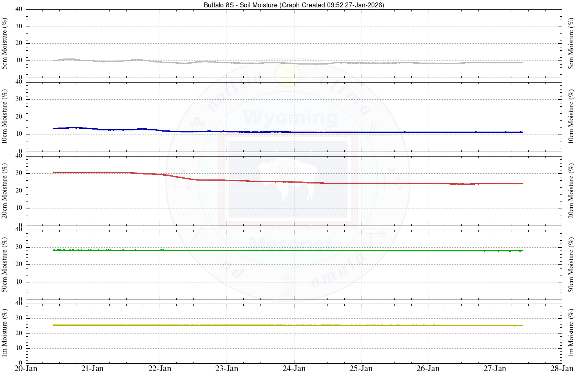Click the left 20cm Moisture axis label
Image resolution: width=588 pixels, height=376 pixels.
[5, 190]
